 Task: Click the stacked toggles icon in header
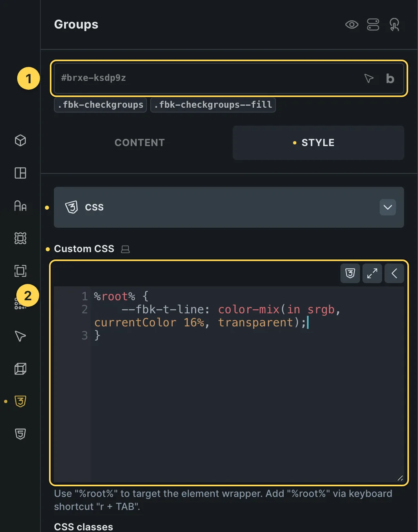373,24
